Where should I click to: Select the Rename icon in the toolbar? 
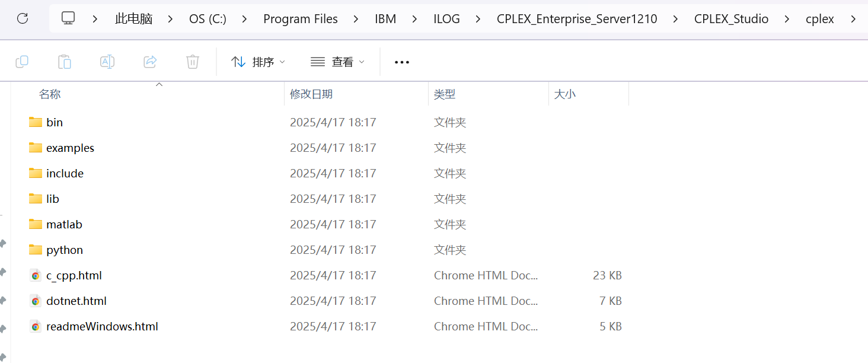[x=107, y=61]
